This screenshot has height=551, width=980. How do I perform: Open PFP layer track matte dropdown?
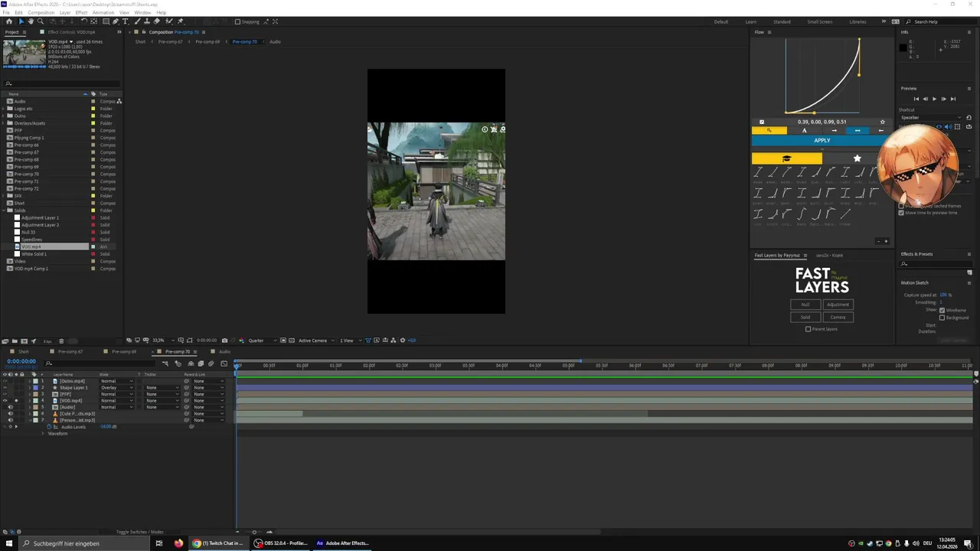(162, 394)
